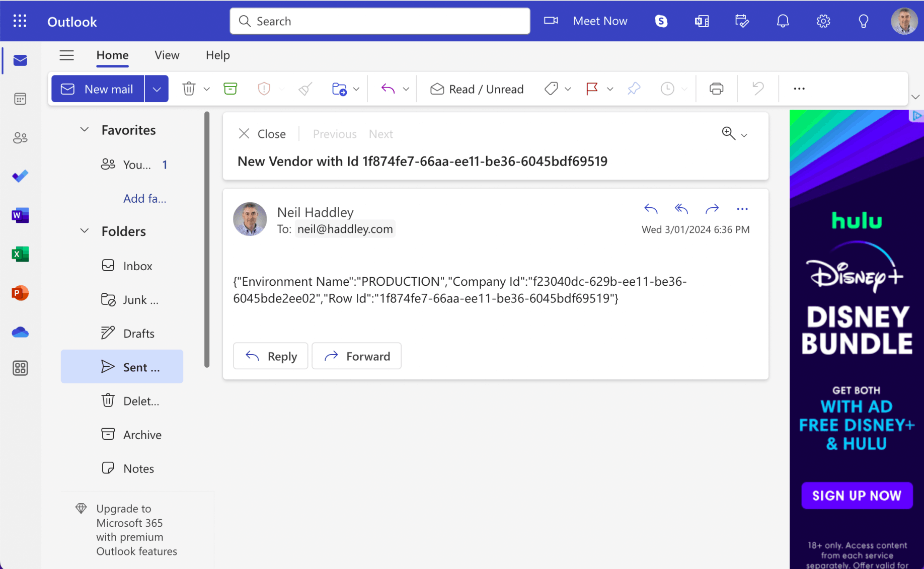Viewport: 924px width, 569px height.
Task: Click the Undo arrow in toolbar
Action: [x=757, y=89]
